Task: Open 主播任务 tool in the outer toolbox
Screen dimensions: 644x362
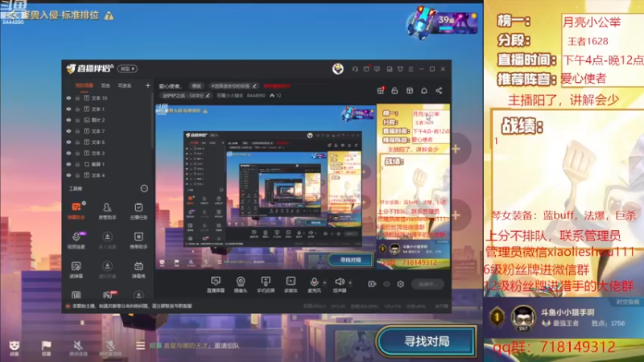Action: point(138,211)
